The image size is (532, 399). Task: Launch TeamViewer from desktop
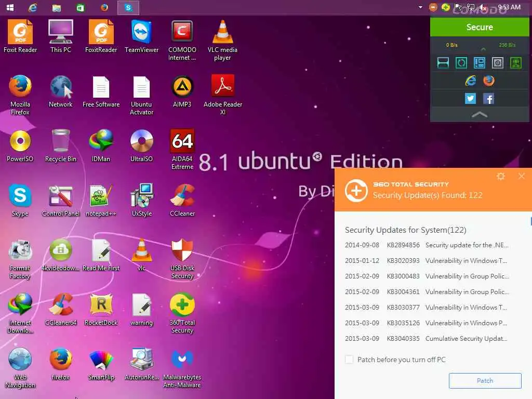point(141,36)
